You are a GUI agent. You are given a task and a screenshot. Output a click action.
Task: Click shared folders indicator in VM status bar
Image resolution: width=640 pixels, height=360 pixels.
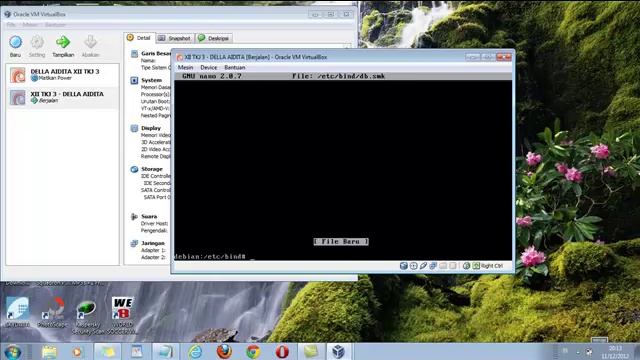(x=443, y=266)
